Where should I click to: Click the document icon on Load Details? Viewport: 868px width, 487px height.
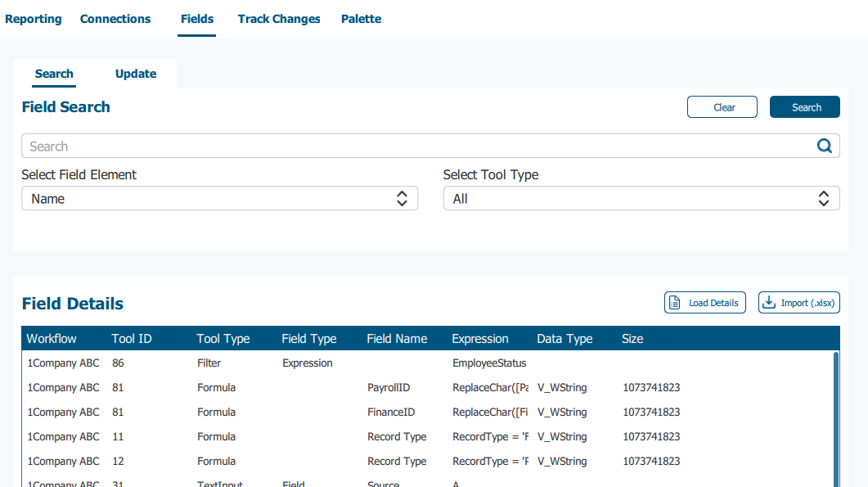click(674, 303)
